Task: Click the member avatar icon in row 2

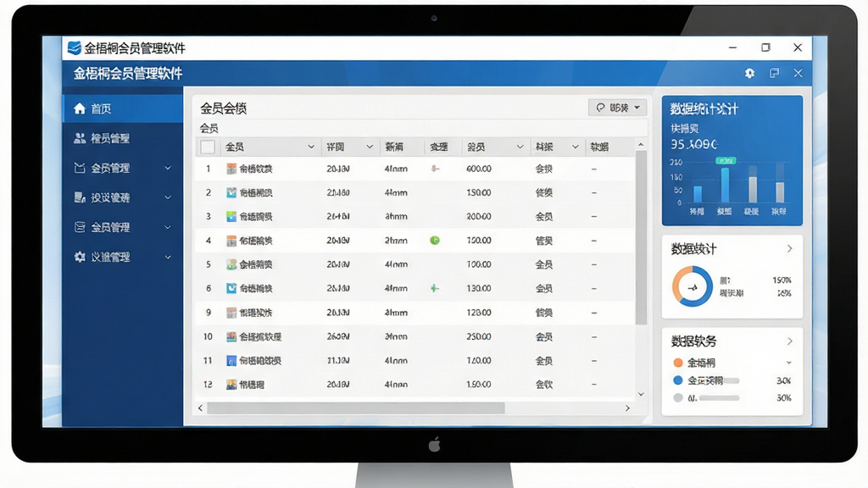Action: tap(231, 192)
